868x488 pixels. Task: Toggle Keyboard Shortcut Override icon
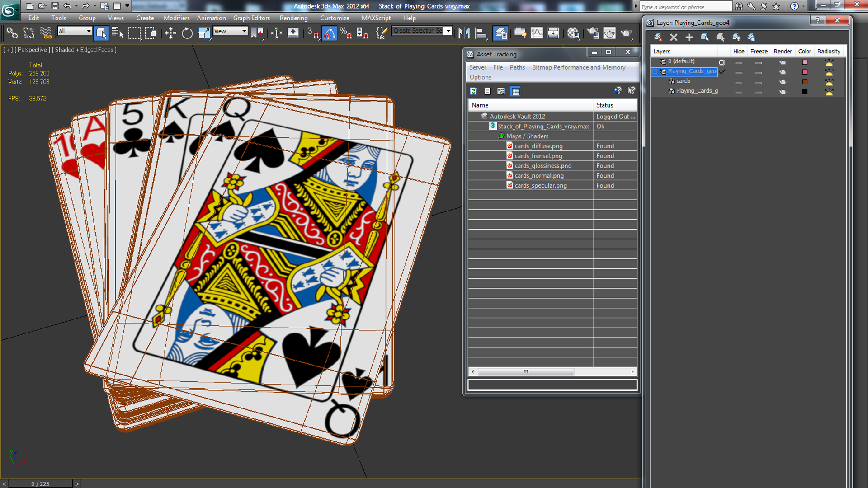(293, 33)
